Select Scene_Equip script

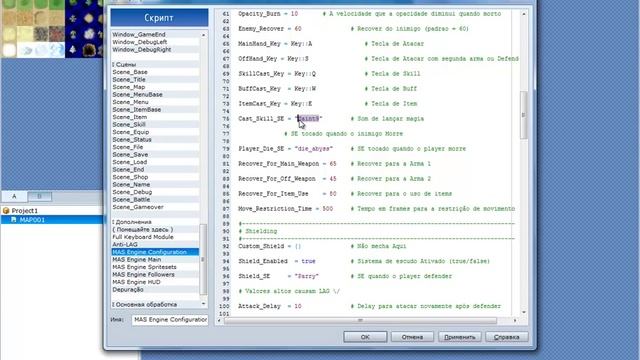point(156,132)
